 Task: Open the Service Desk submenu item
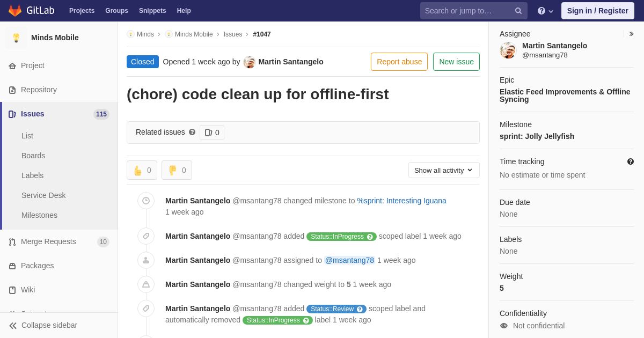click(x=43, y=195)
